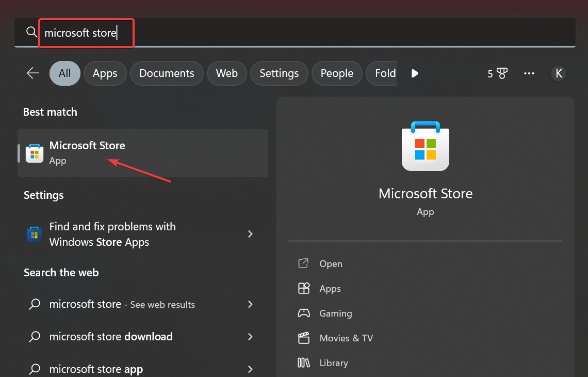Switch to the People filter tab
The image size is (588, 377).
[x=337, y=73]
